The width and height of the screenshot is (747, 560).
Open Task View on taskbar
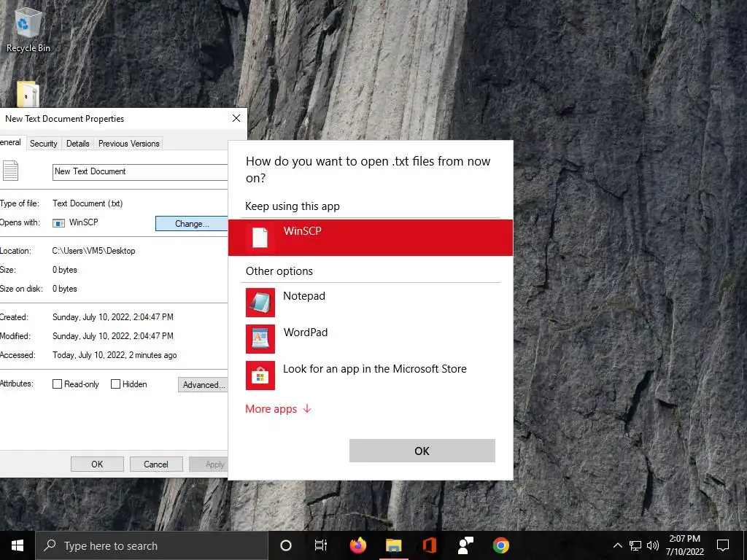[321, 545]
